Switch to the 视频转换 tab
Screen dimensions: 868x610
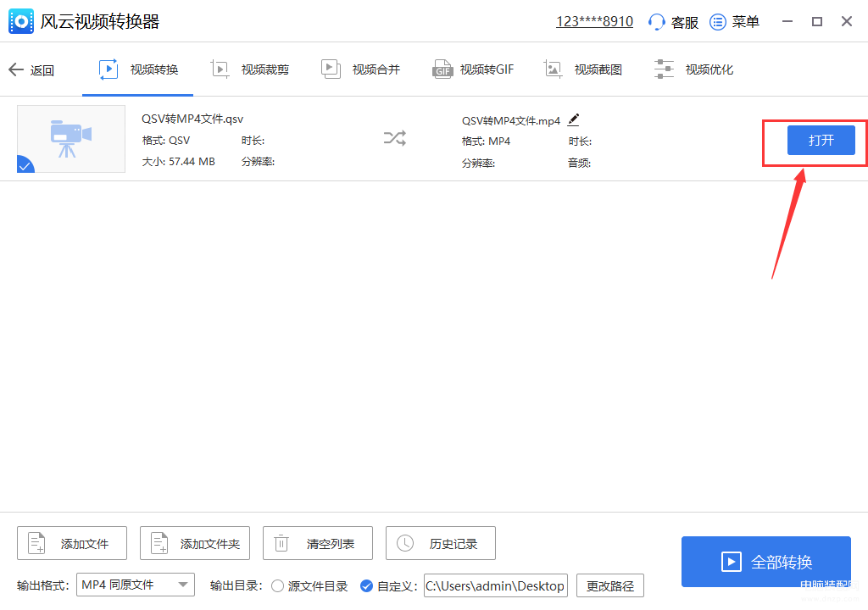click(138, 69)
